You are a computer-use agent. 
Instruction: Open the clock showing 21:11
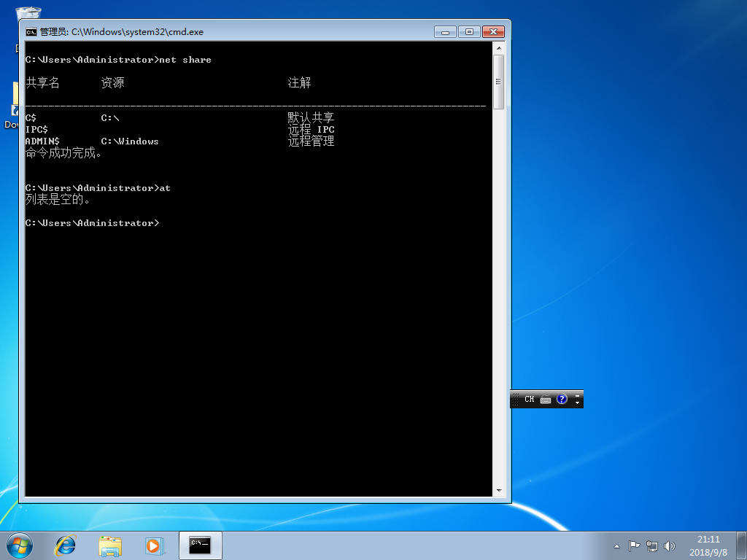coord(708,545)
